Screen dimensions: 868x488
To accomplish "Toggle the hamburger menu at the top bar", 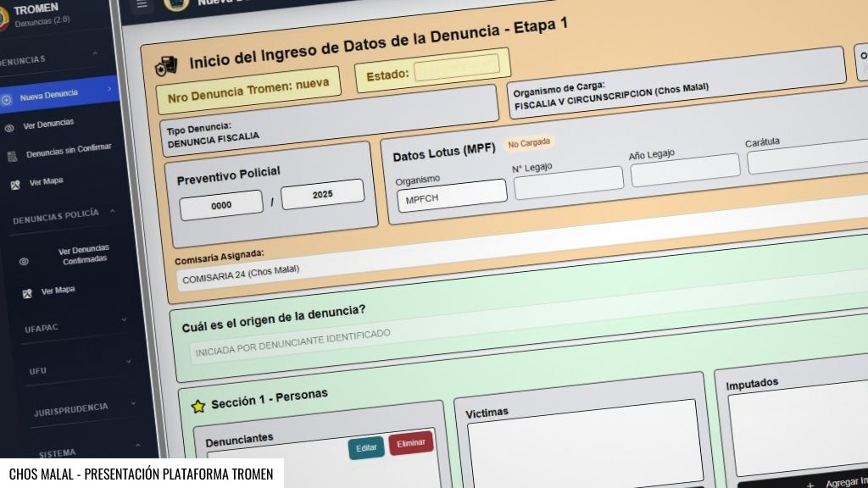I will (141, 4).
